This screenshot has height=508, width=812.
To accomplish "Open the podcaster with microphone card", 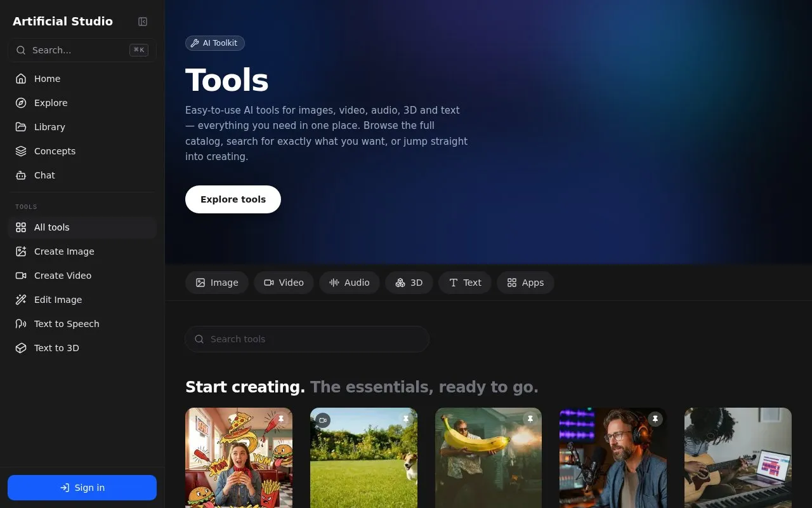I will pos(613,458).
